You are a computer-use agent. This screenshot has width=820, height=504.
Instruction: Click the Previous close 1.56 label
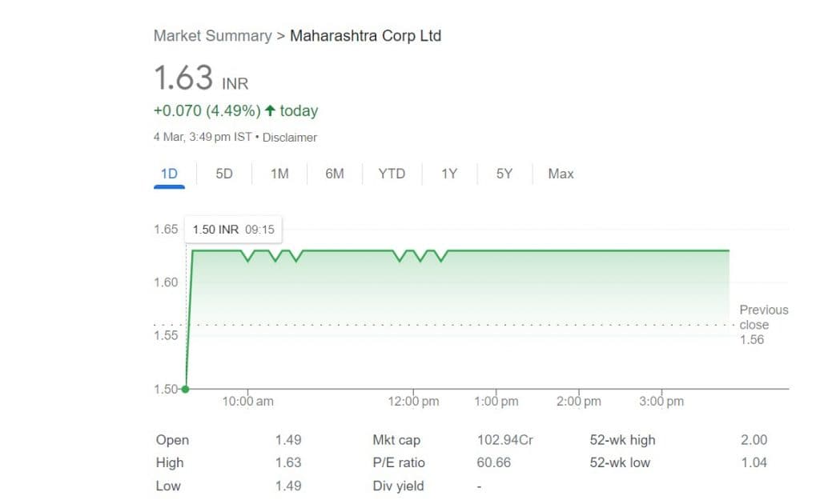tap(763, 324)
